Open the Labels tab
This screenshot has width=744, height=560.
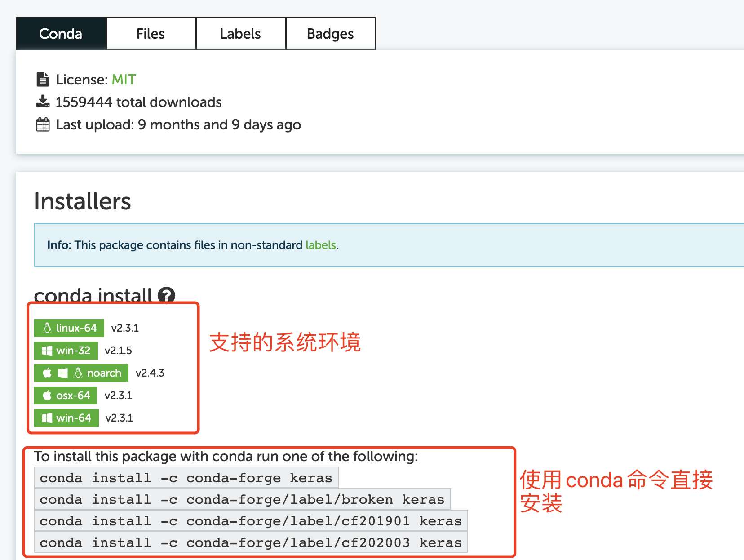[x=241, y=34]
